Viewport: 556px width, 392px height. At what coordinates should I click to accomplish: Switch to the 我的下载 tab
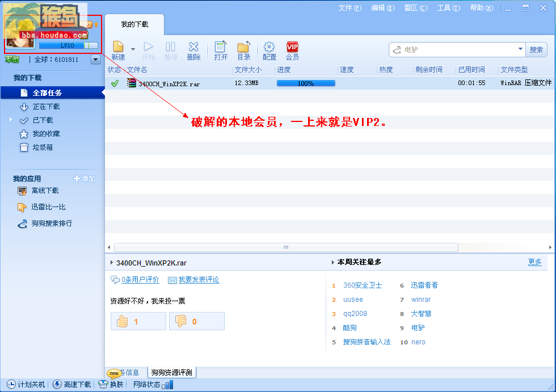point(135,24)
